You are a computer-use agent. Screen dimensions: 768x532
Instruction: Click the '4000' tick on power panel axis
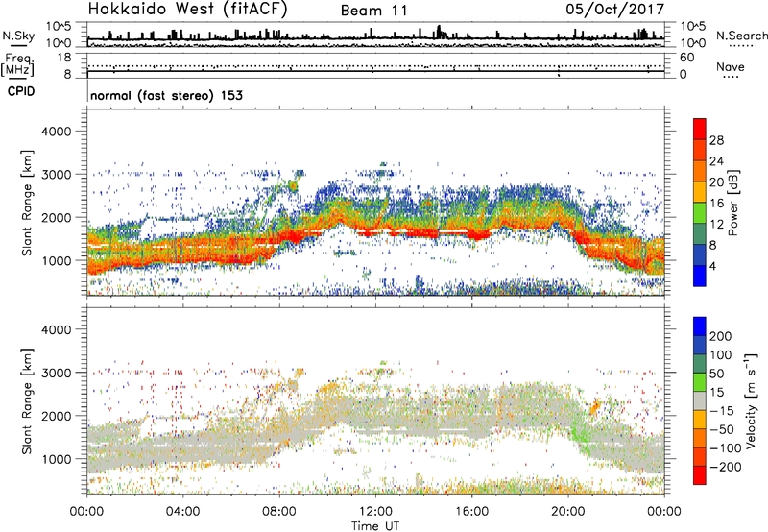(x=57, y=132)
